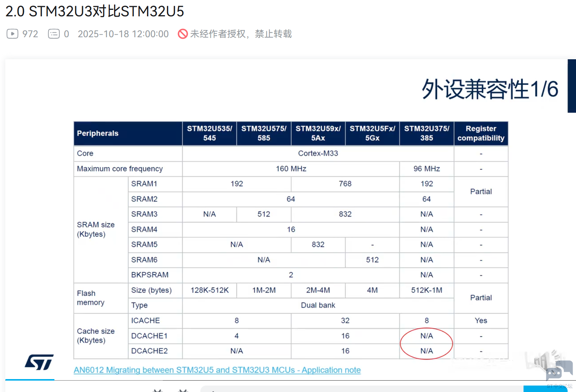
Task: Click the "Maximum core frequency" row label
Action: click(120, 169)
